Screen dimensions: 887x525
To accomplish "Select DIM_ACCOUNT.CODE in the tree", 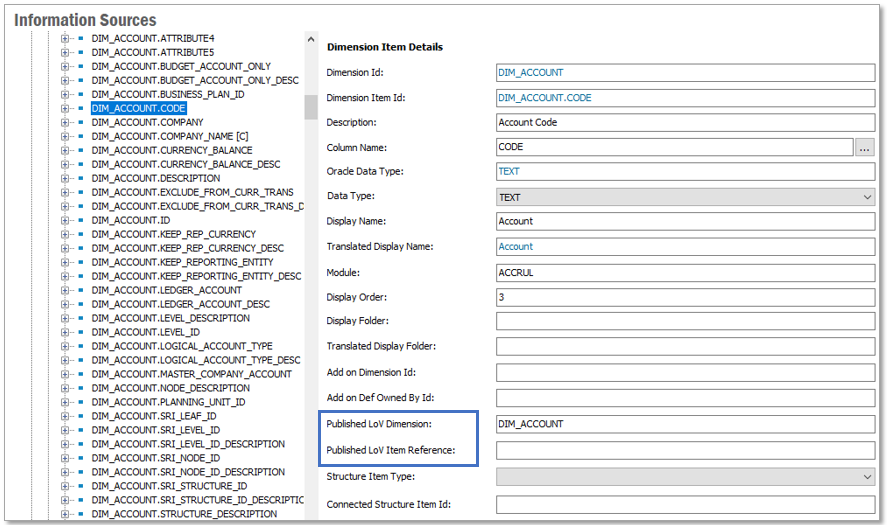I will (138, 108).
